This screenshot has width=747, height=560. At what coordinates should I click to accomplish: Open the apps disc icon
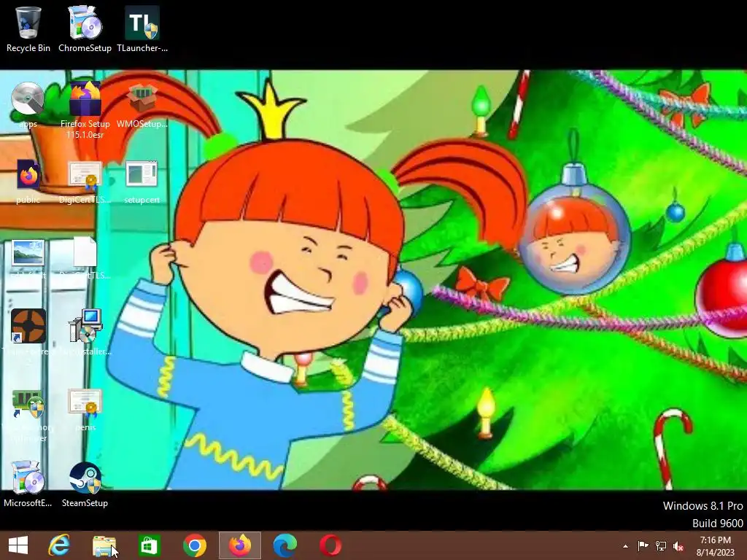tap(28, 105)
